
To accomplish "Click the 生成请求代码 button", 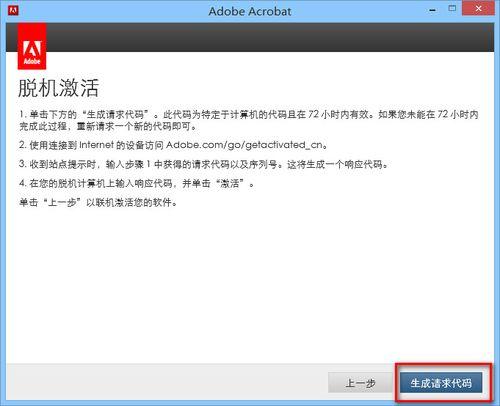I will click(x=441, y=383).
